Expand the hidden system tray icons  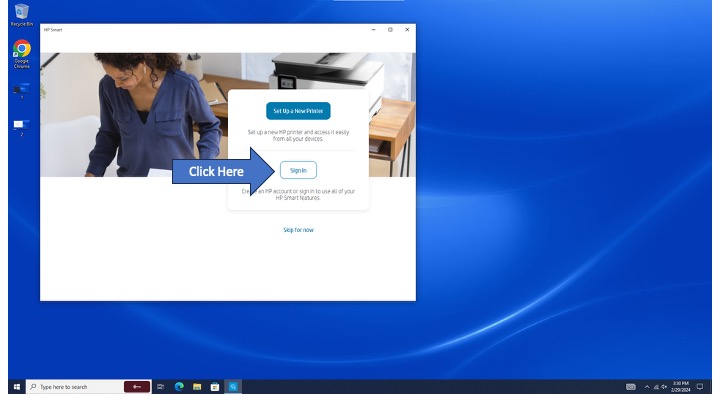647,387
